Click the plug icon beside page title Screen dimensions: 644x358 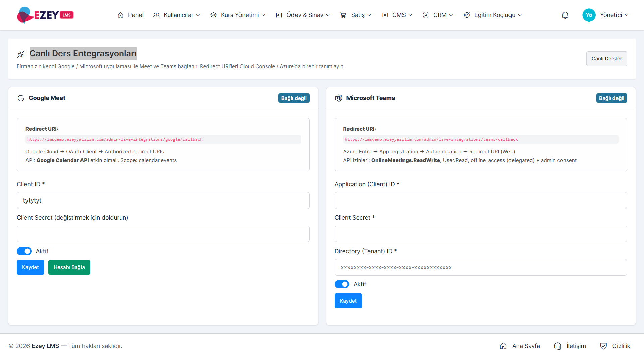click(x=21, y=54)
